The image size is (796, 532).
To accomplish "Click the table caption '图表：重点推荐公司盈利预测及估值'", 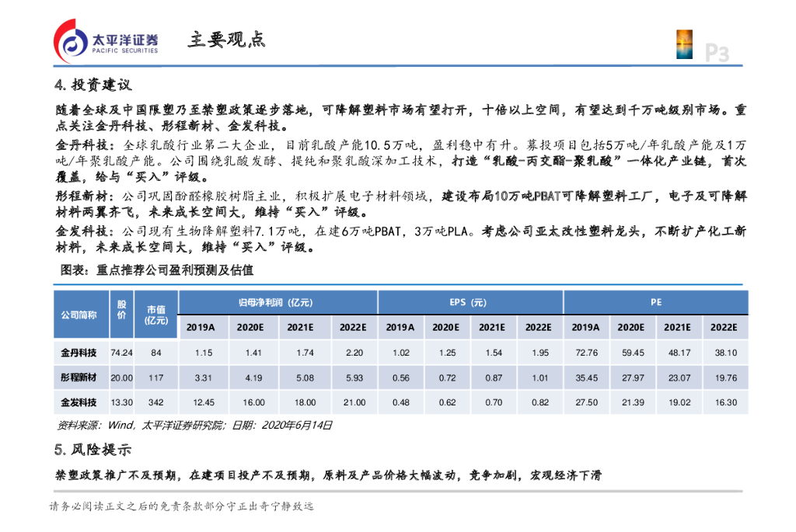I will click(157, 270).
